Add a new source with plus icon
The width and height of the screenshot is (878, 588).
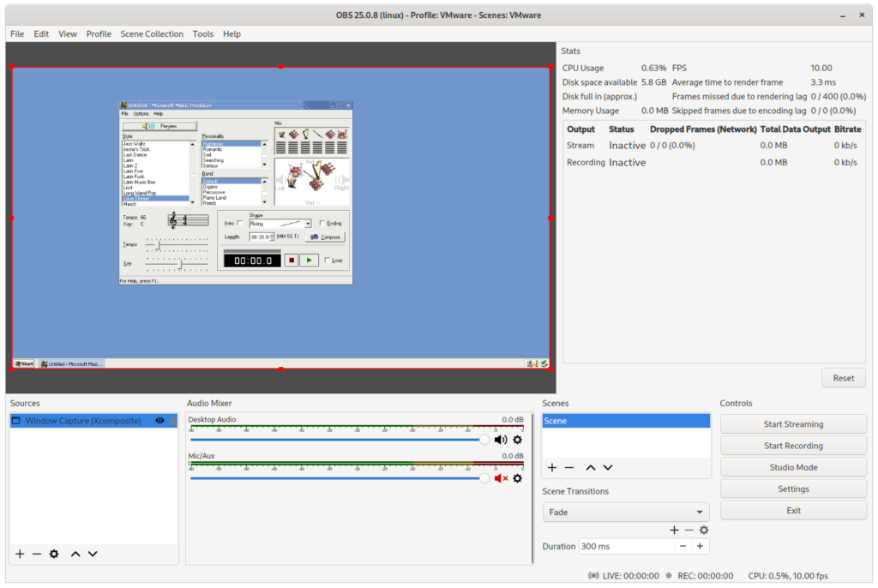pyautogui.click(x=20, y=554)
